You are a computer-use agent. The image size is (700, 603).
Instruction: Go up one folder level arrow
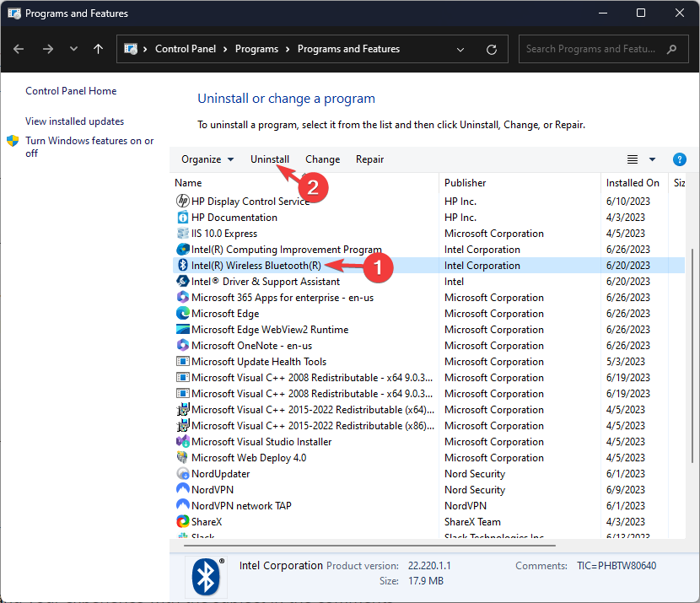coord(98,49)
